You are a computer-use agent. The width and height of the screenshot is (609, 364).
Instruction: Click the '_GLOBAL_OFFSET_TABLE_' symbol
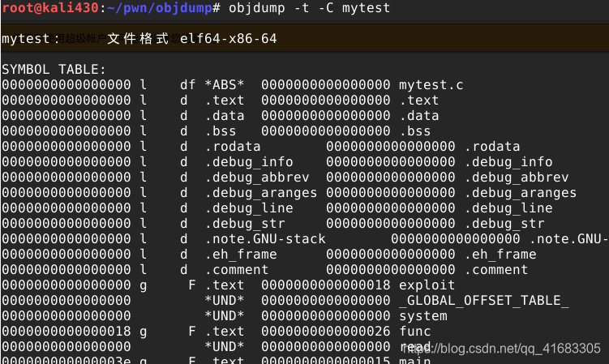(x=483, y=300)
